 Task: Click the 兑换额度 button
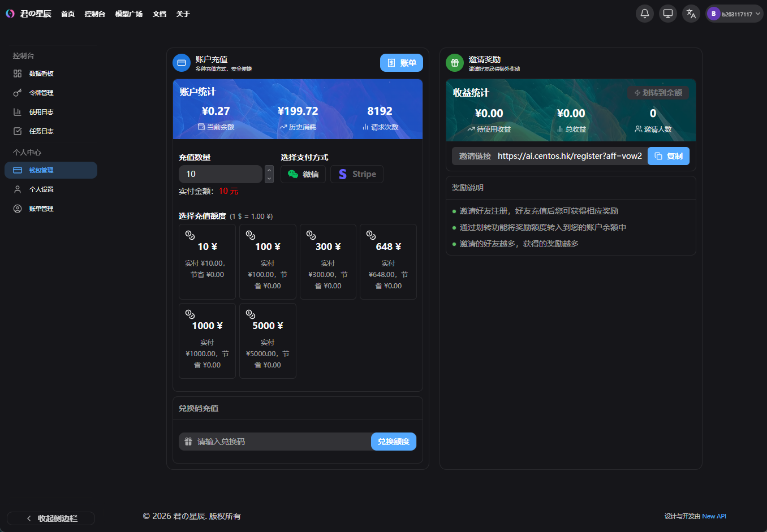(x=394, y=442)
